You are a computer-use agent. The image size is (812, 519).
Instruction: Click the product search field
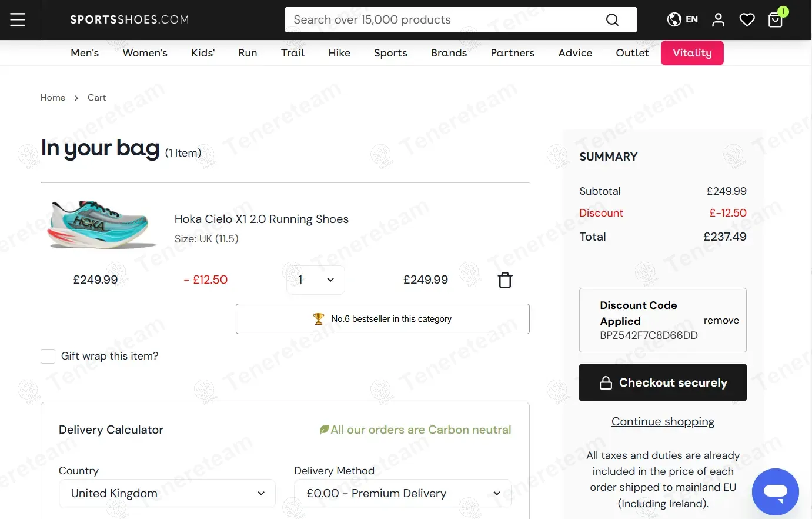tap(444, 20)
